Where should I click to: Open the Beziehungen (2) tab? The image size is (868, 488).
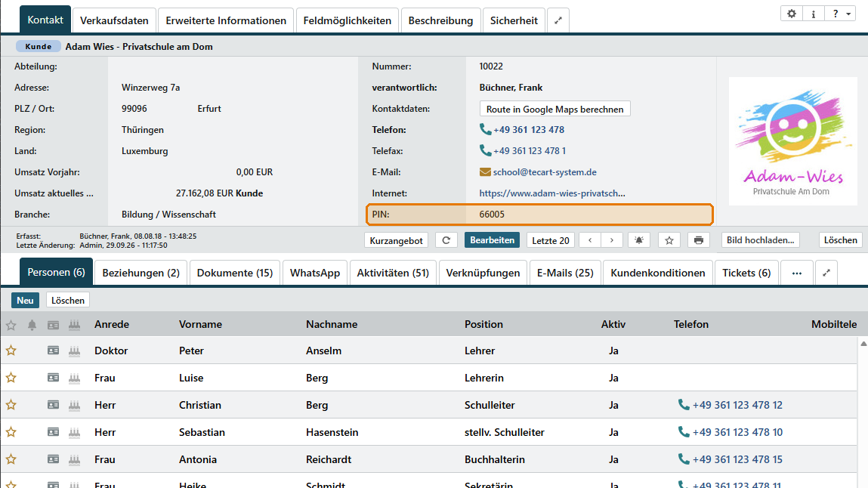pyautogui.click(x=141, y=273)
